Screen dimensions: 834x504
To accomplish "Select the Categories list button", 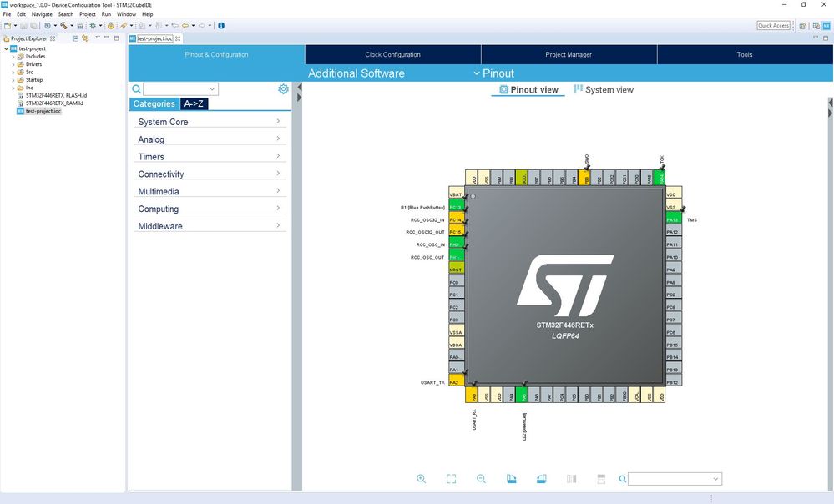I will point(154,103).
